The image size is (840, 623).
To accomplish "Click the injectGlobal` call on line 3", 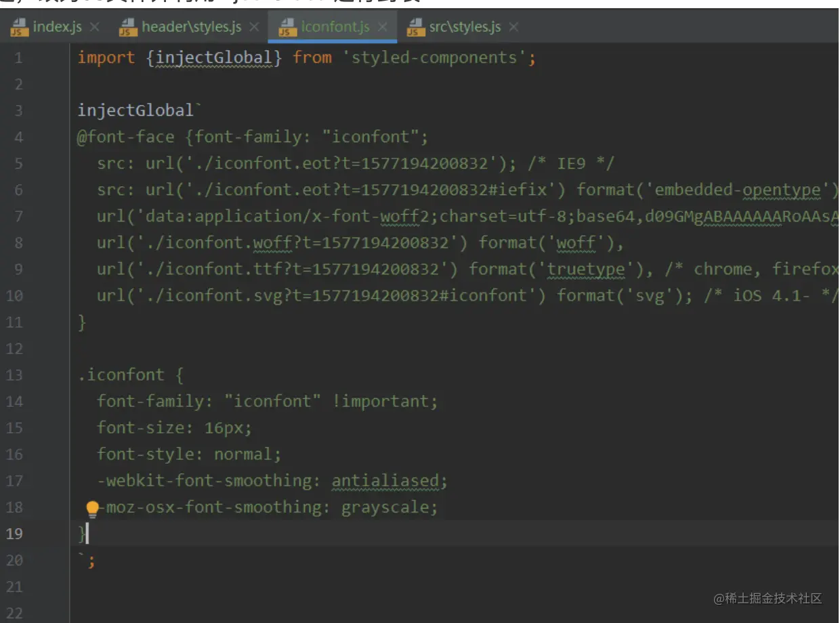I will pos(140,110).
